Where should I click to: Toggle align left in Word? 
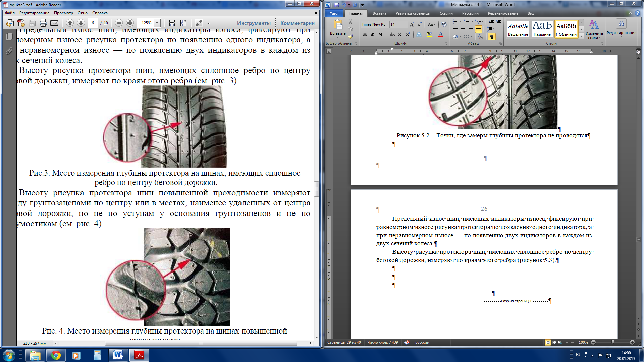455,29
